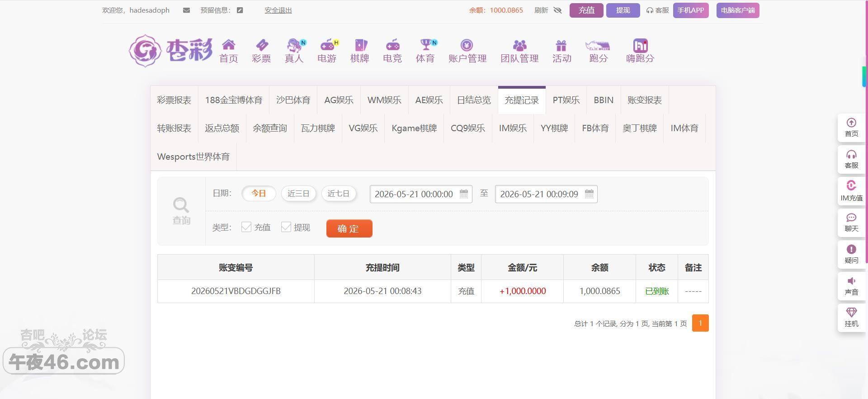Click the 充值 button in header

[586, 10]
